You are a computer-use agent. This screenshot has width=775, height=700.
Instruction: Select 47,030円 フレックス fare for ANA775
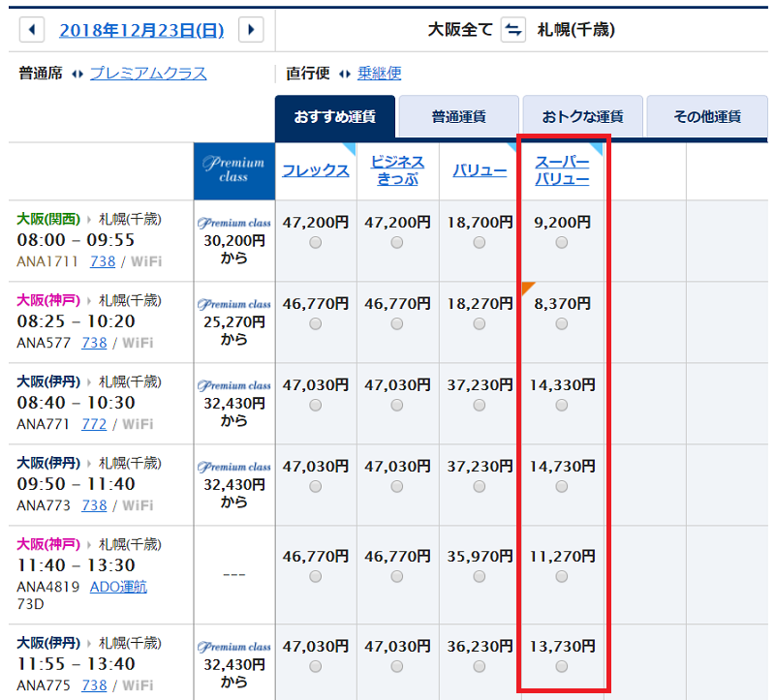(316, 667)
